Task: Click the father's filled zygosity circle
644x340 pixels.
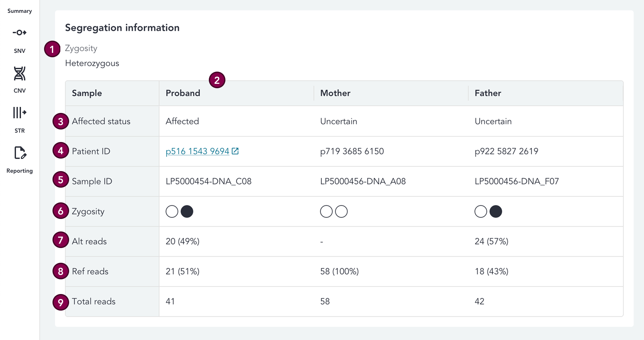Action: click(x=496, y=211)
